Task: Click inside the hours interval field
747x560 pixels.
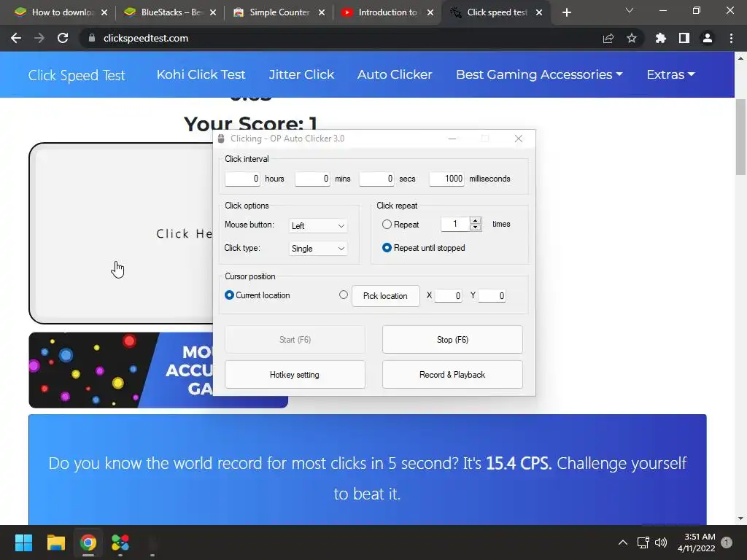Action: (x=242, y=179)
